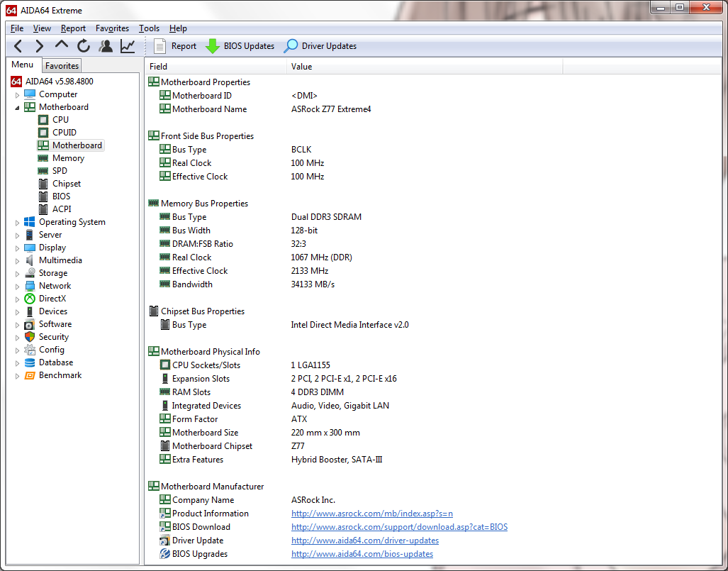Open the graph chart icon in toolbar
Screen dimensions: 728x571
point(128,46)
